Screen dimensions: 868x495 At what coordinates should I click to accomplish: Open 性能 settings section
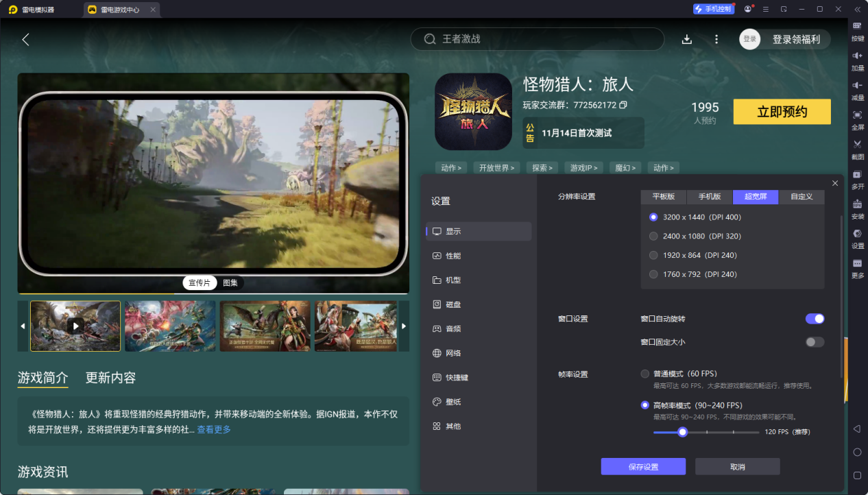(479, 256)
